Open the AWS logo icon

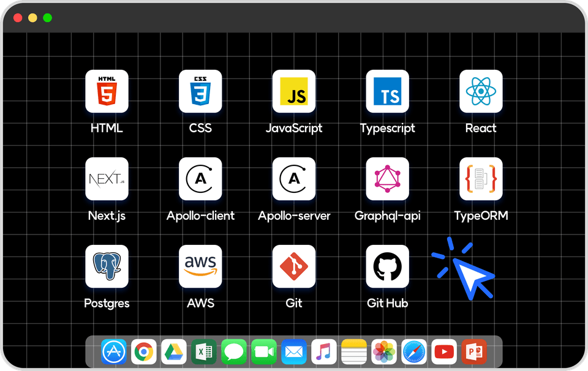pos(200,266)
